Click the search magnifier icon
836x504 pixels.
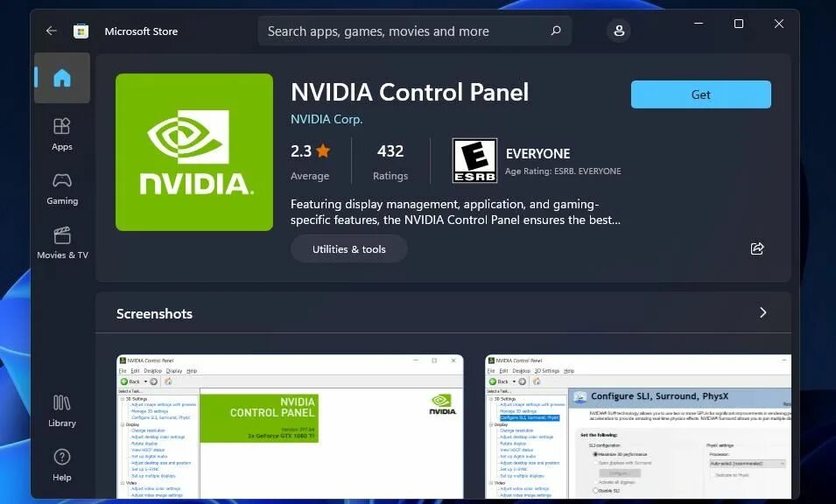556,31
